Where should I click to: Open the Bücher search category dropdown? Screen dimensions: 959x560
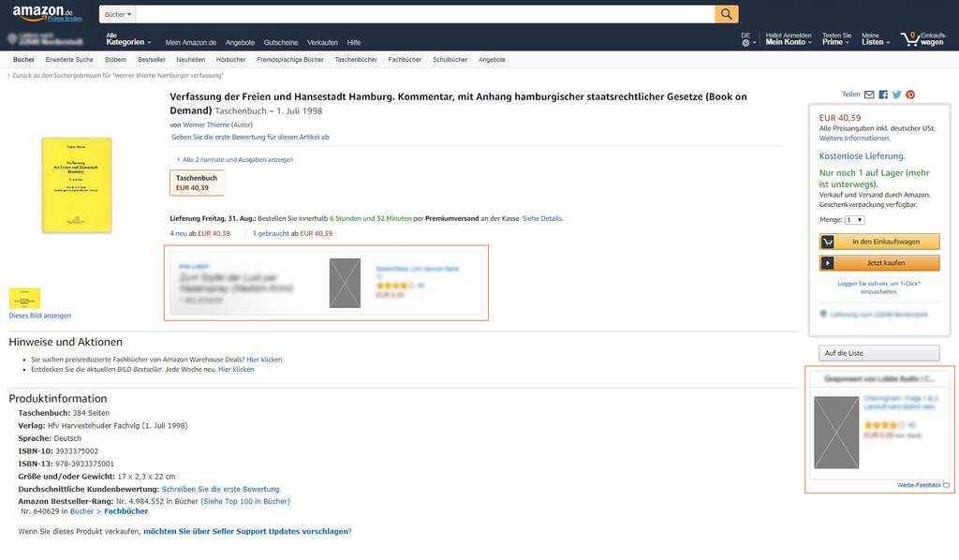coord(118,15)
